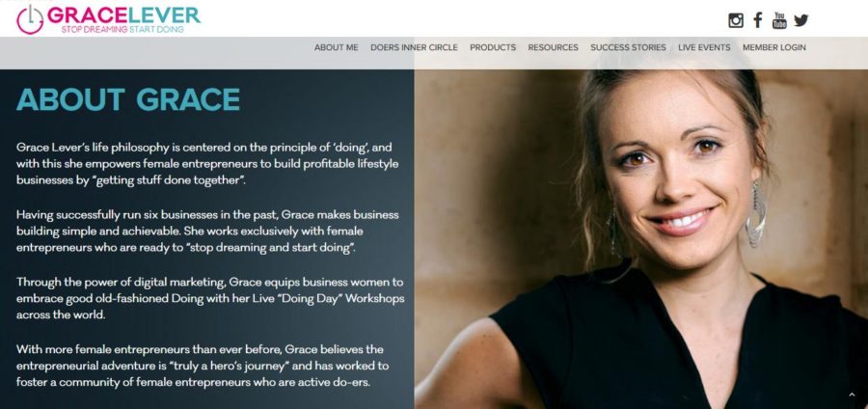The image size is (868, 409).
Task: Open the LIVE EVENTS menu item
Action: point(704,47)
